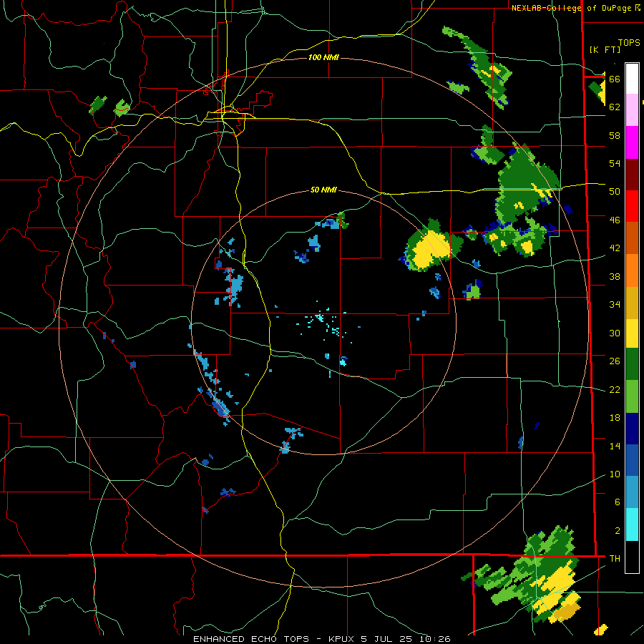Click the legend value '2'
The width and height of the screenshot is (644, 644).
point(618,531)
